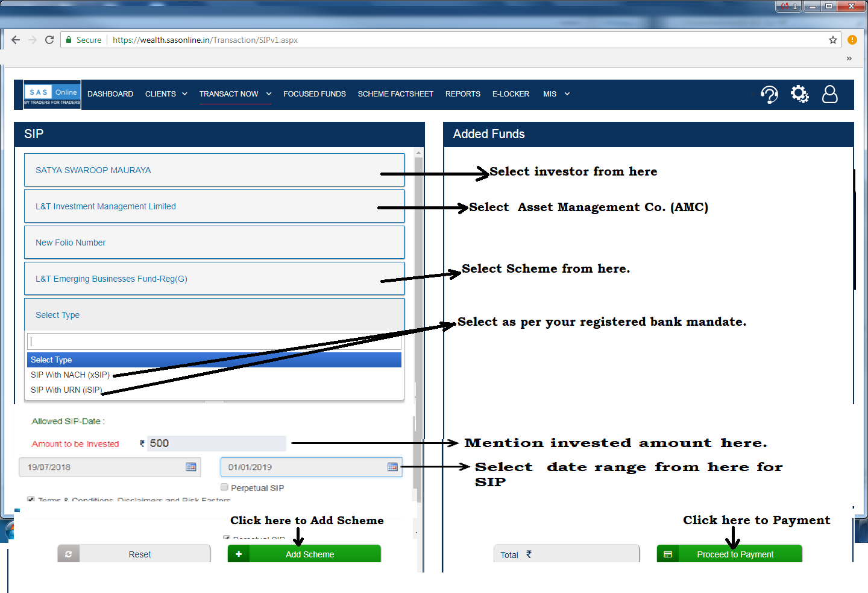
Task: Toggle the Terms & Conditions checkbox
Action: [x=31, y=499]
